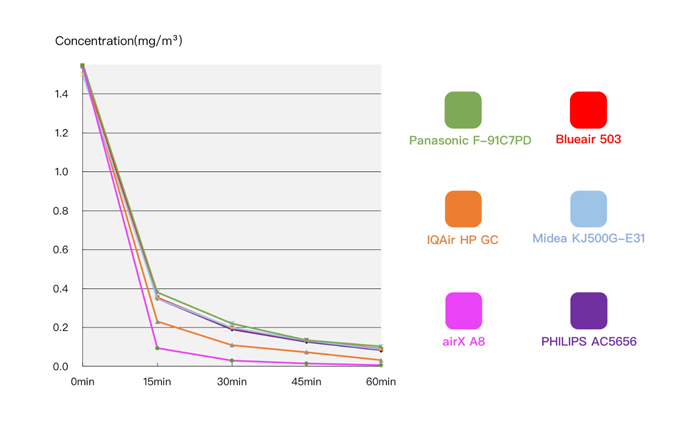The height and width of the screenshot is (424, 700).
Task: Select the IQAir HP GC legend text
Action: [x=462, y=240]
